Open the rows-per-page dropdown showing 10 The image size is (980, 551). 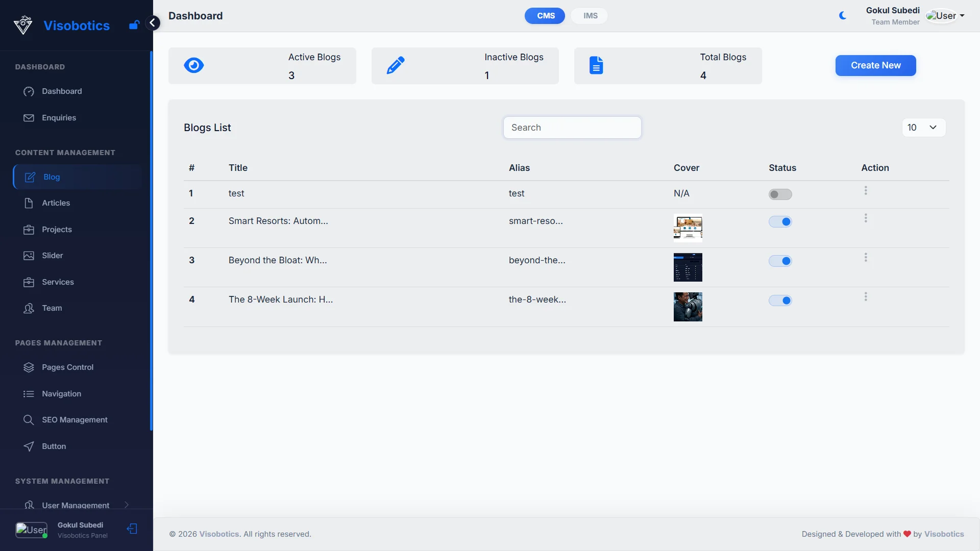(x=923, y=128)
